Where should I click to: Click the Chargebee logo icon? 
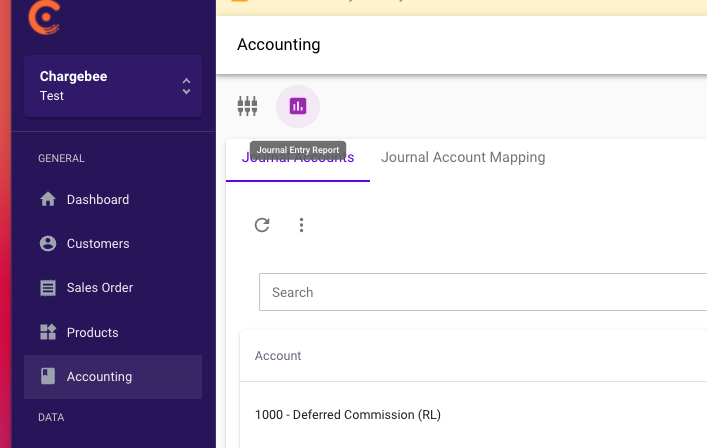tap(44, 18)
